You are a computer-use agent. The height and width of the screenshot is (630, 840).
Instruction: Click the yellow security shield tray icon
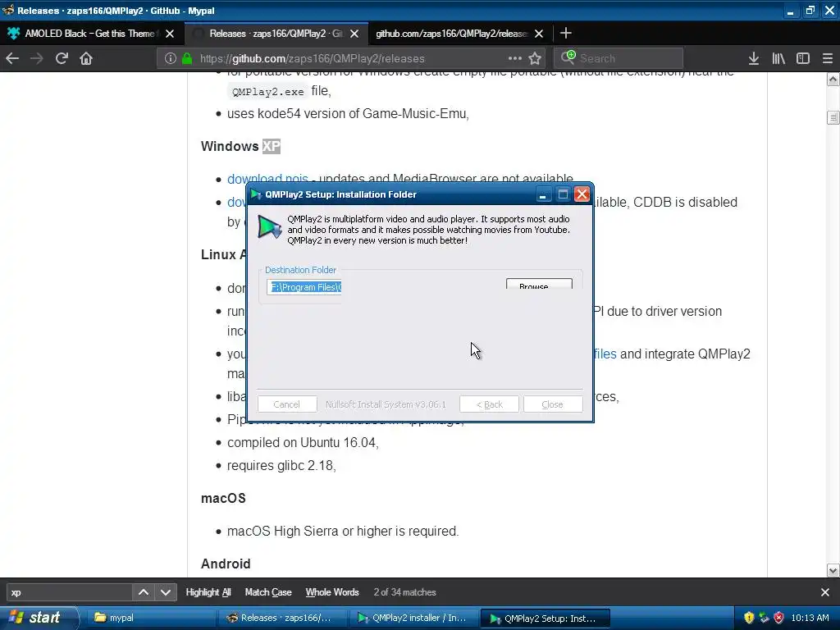(749, 618)
